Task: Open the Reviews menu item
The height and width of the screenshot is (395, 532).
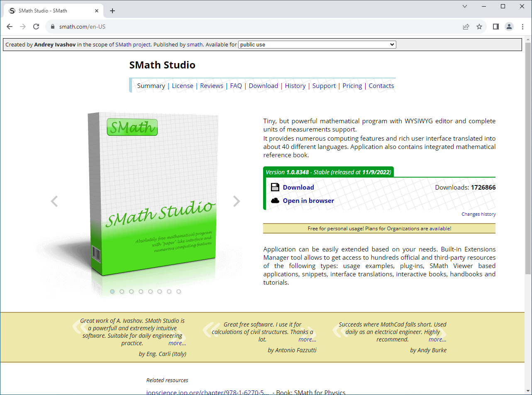Action: pos(212,86)
